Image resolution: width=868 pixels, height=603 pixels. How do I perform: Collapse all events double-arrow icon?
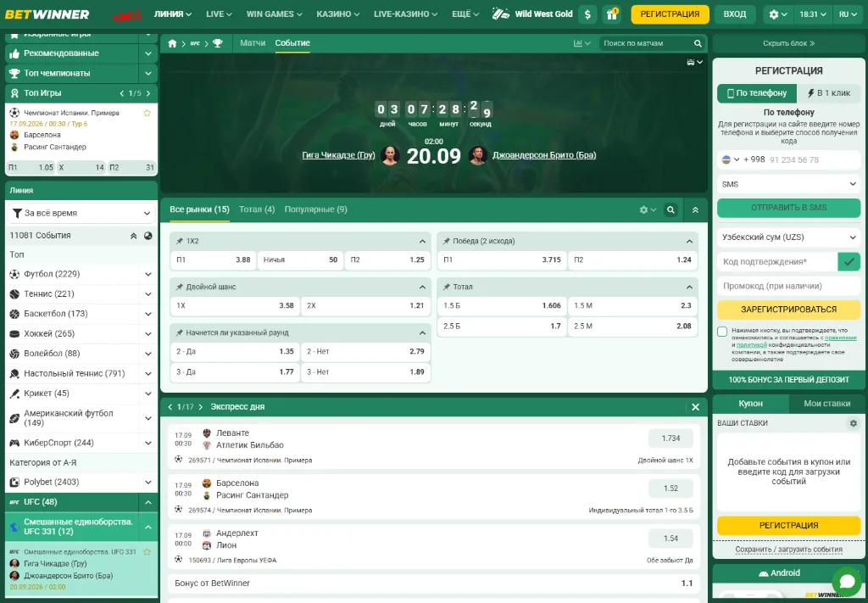pyautogui.click(x=133, y=235)
